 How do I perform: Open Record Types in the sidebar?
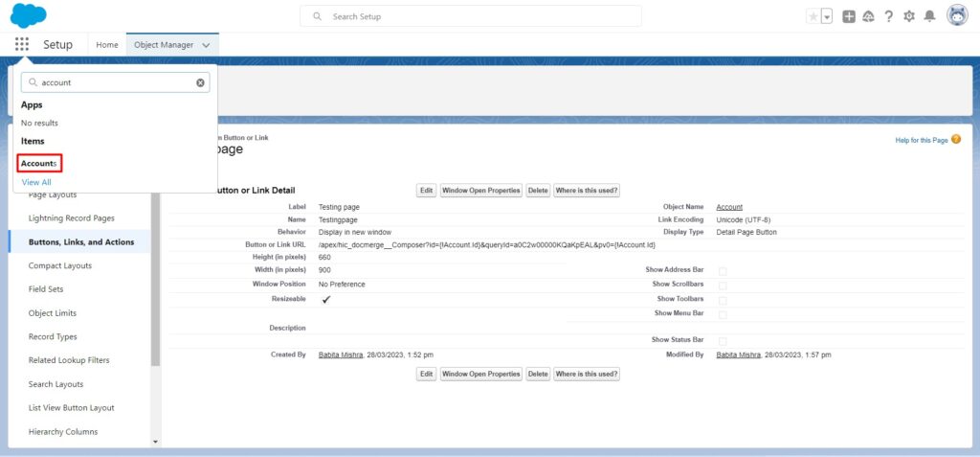click(53, 337)
